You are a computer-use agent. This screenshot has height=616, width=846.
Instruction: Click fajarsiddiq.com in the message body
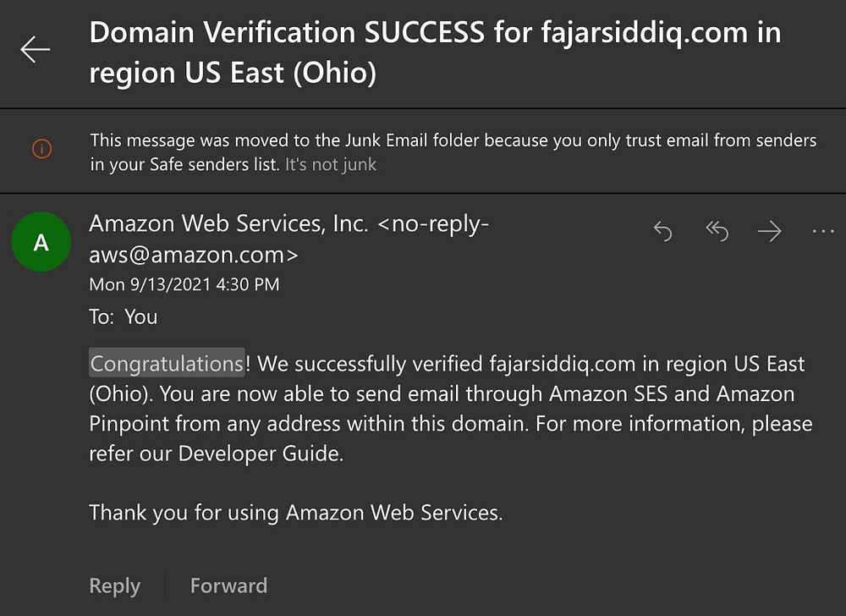(562, 364)
